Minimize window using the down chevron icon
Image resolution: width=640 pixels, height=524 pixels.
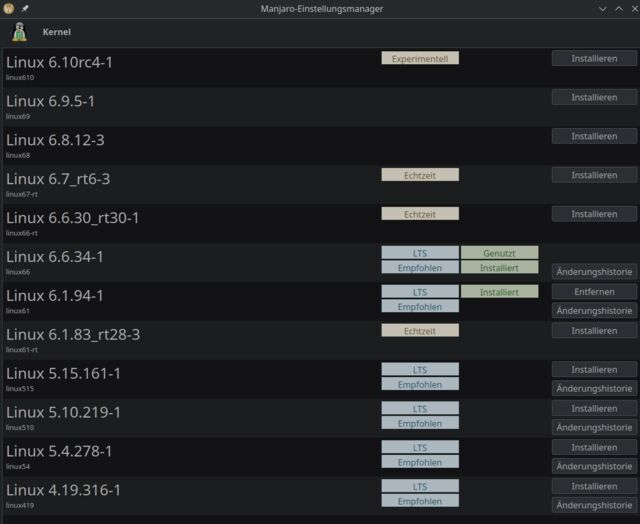(x=602, y=9)
